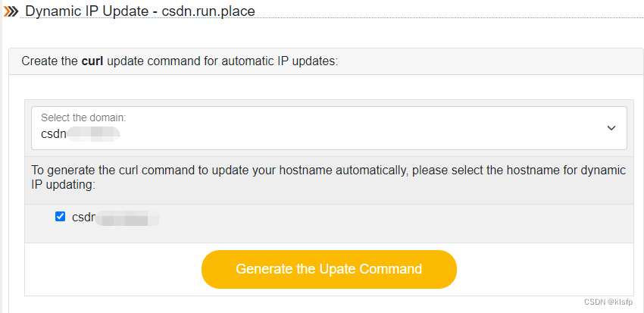
Task: Click the bold curl word in panel header
Action: click(92, 61)
